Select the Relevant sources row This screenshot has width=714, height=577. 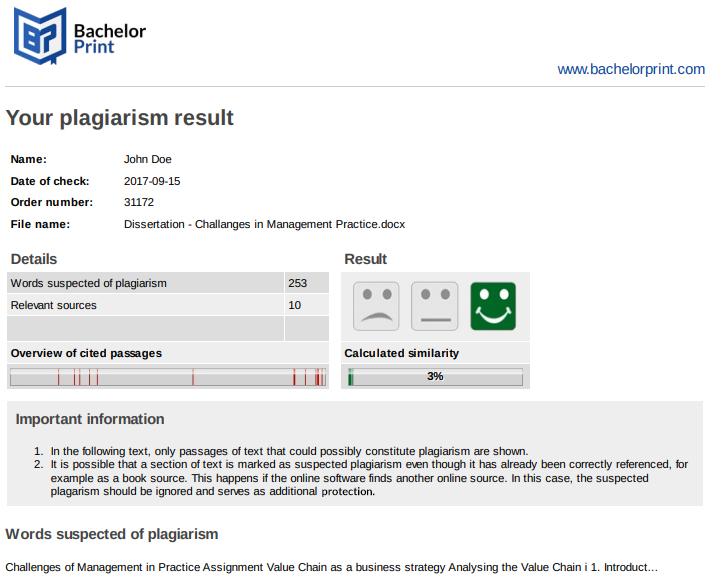pos(168,305)
